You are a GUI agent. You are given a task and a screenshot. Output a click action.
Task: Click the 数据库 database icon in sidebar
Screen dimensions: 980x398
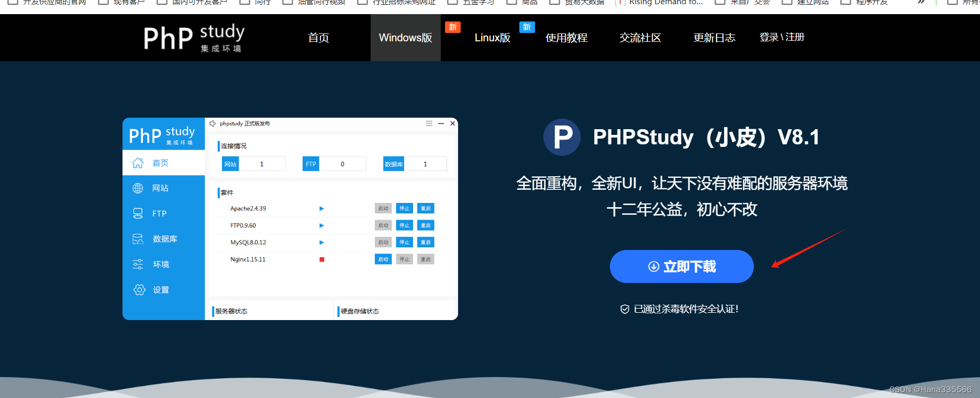[138, 239]
